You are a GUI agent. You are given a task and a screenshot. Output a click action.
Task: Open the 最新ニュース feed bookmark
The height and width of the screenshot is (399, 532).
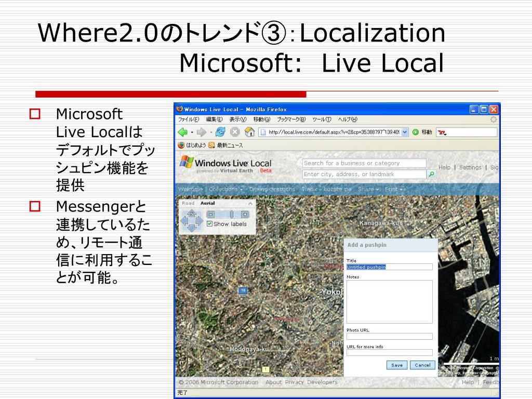click(225, 145)
